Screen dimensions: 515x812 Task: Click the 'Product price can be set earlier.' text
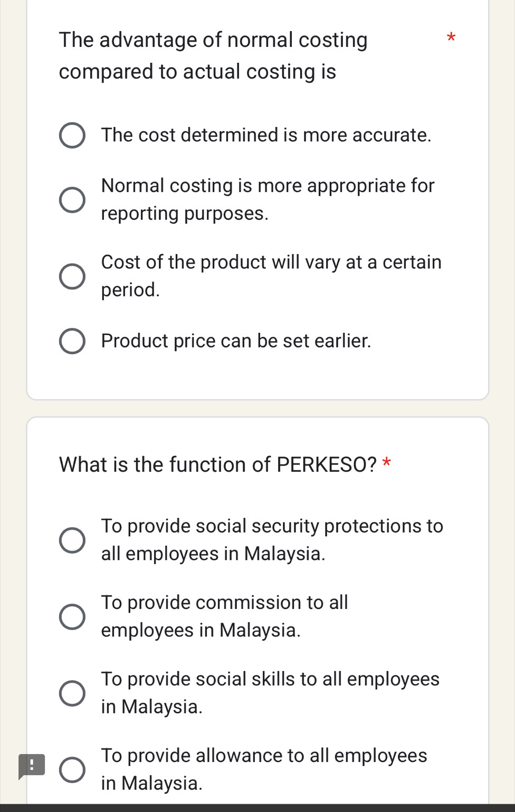236,341
